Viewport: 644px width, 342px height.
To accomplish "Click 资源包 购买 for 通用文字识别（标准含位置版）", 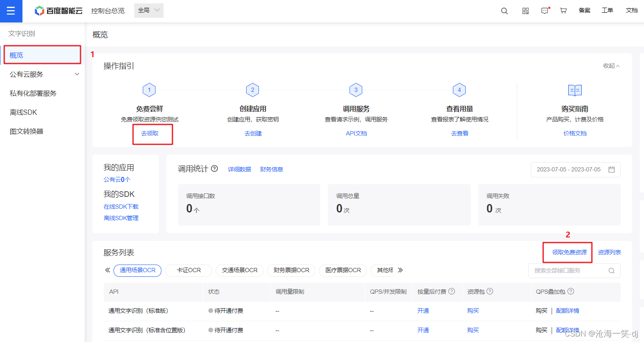I will point(473,330).
